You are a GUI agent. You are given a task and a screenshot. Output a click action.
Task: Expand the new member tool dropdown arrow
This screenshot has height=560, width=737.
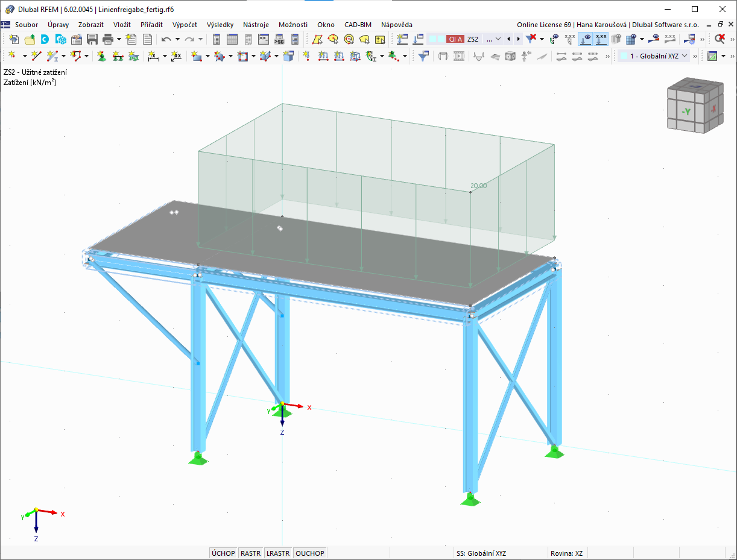point(64,56)
